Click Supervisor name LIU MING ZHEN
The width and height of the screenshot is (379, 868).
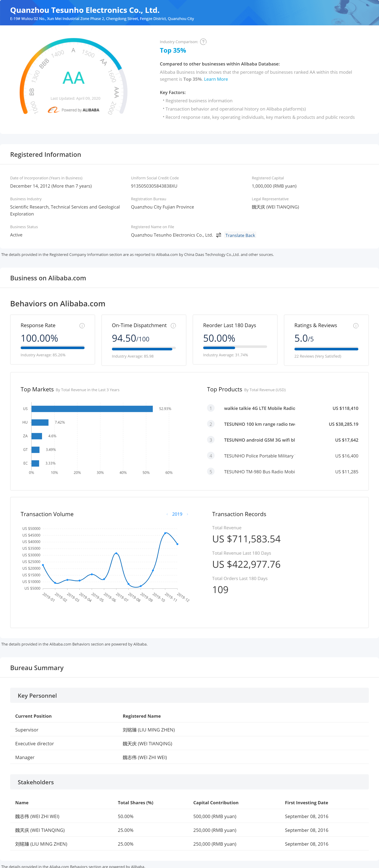149,730
